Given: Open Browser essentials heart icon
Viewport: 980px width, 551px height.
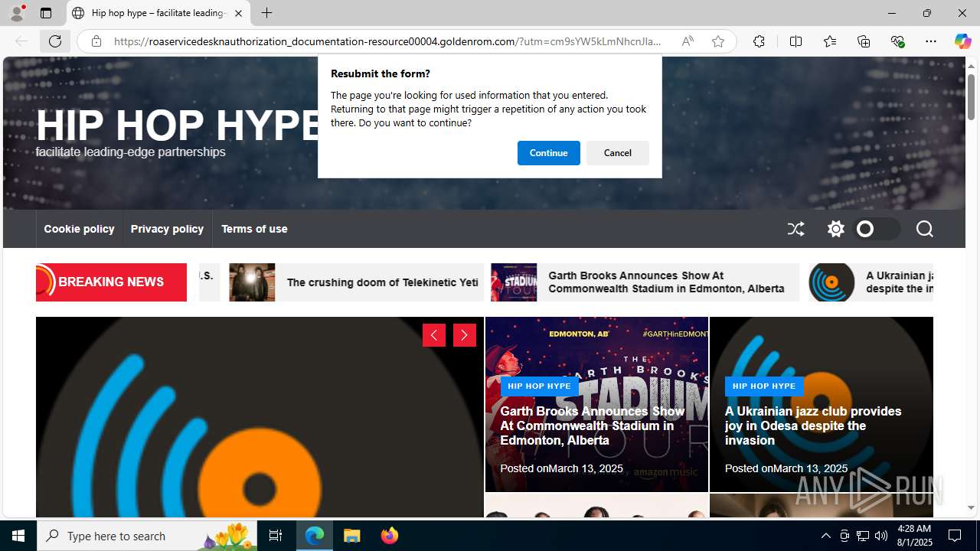Looking at the screenshot, I should tap(897, 41).
